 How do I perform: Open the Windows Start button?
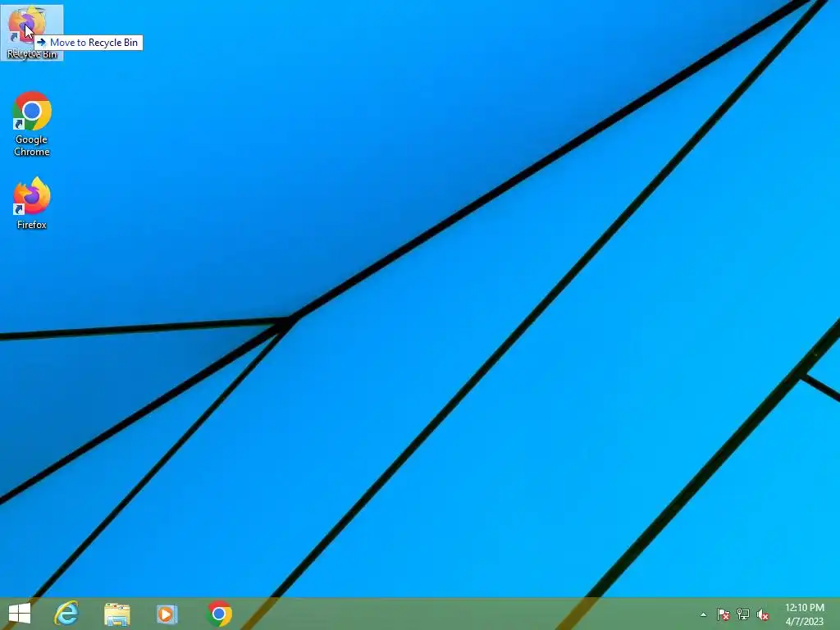20,614
